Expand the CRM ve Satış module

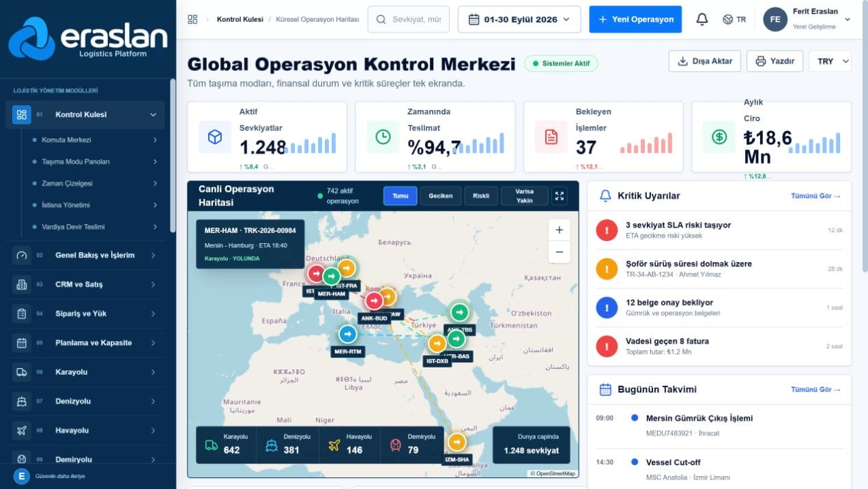click(x=153, y=284)
